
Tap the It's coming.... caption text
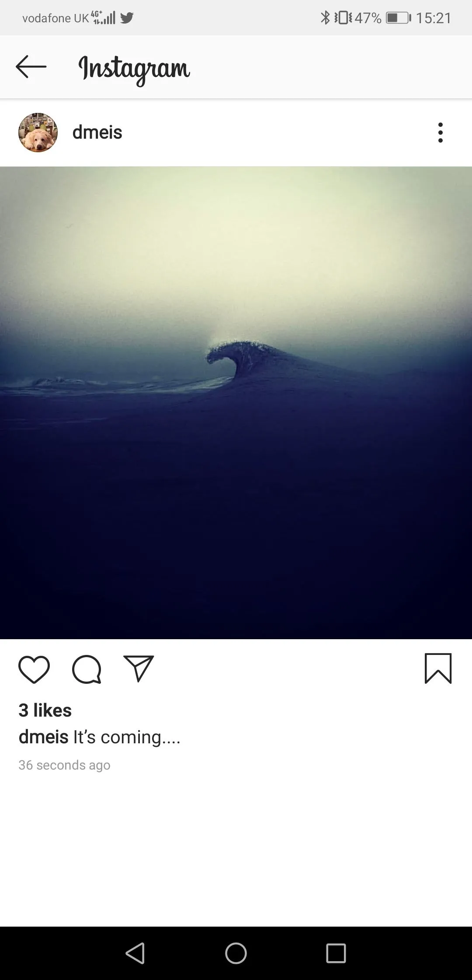(127, 738)
